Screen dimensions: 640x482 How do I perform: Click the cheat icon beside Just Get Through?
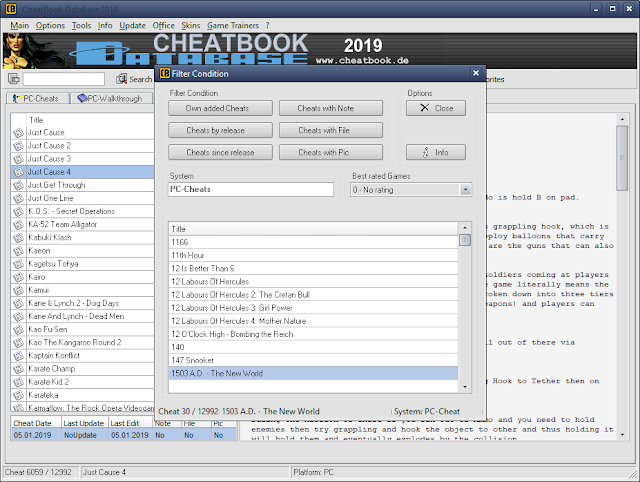[x=18, y=185]
